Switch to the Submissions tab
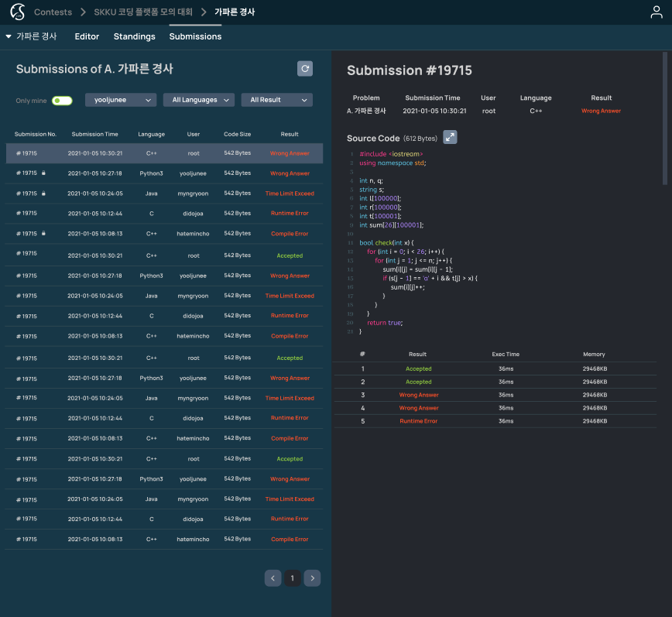The image size is (672, 617). pos(195,36)
